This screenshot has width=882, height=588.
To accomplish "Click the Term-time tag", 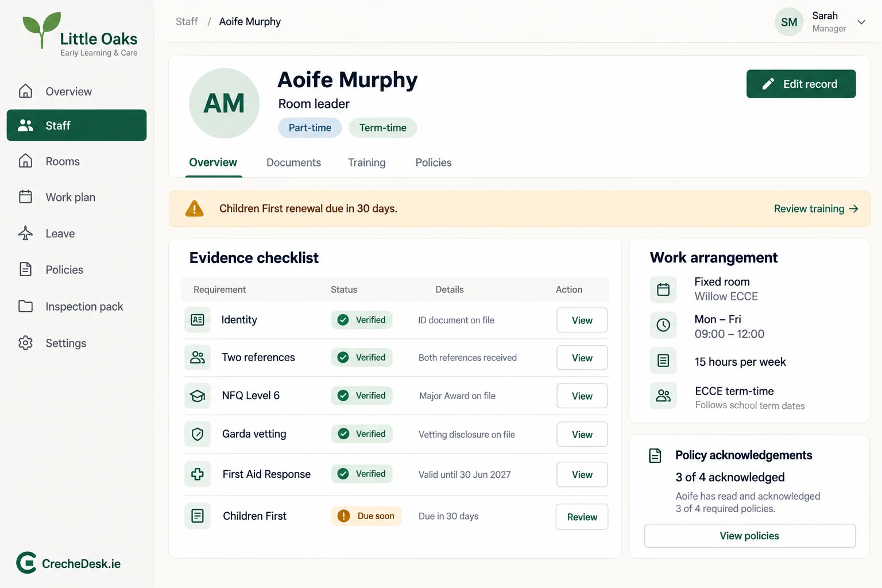I will point(383,127).
